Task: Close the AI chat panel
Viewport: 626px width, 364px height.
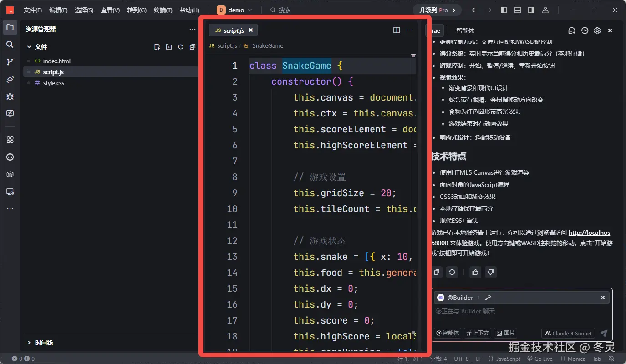Action: click(x=610, y=30)
